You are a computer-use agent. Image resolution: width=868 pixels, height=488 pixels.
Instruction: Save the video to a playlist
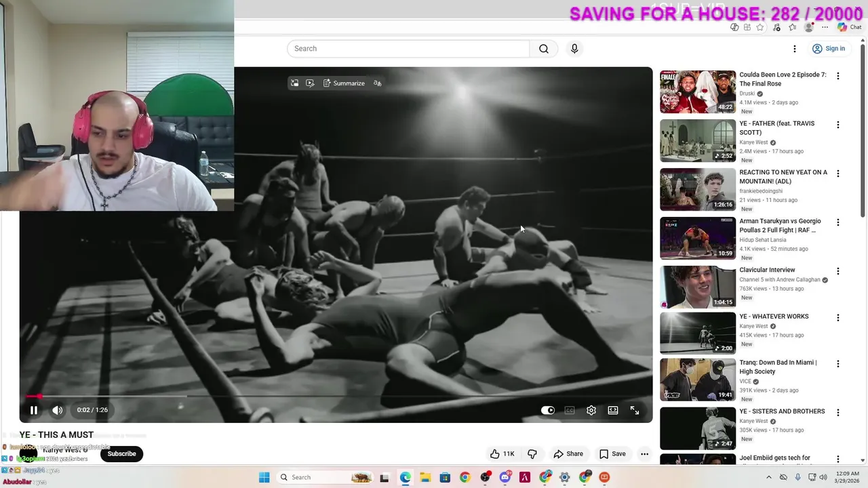tap(612, 454)
